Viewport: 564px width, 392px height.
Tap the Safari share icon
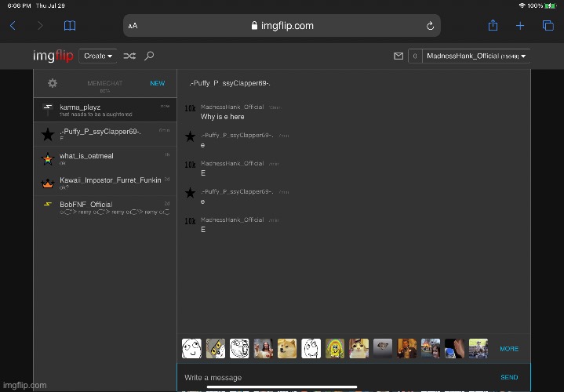click(493, 26)
